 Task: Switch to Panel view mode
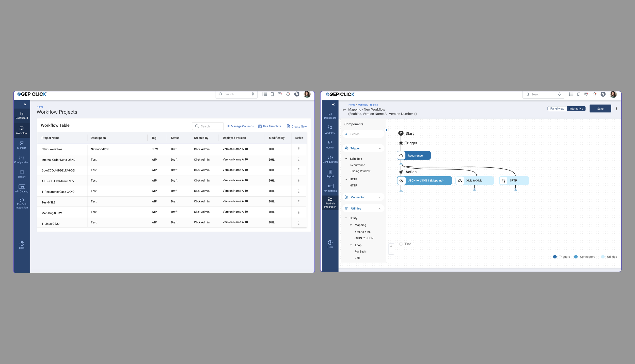tap(557, 109)
